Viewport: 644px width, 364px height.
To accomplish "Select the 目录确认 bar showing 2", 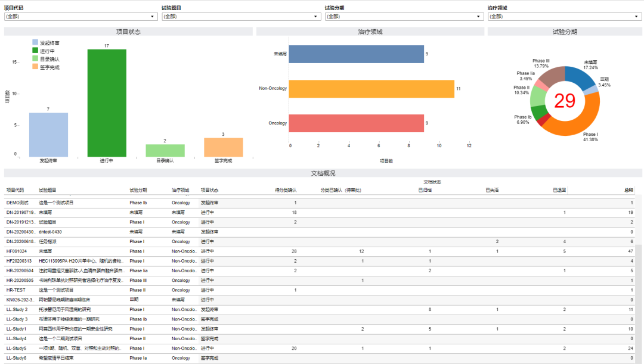I will coord(165,151).
